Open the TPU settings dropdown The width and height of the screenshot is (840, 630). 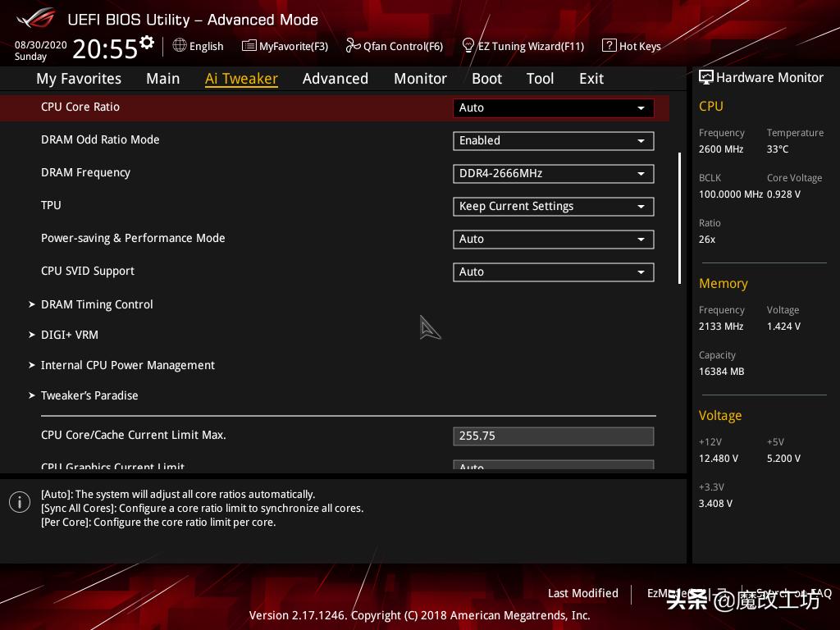click(x=553, y=206)
